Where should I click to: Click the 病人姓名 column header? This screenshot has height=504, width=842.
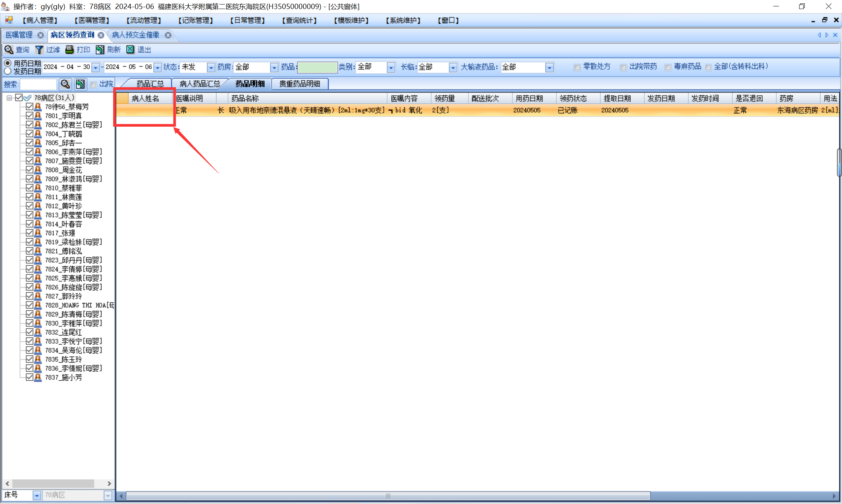(x=145, y=98)
